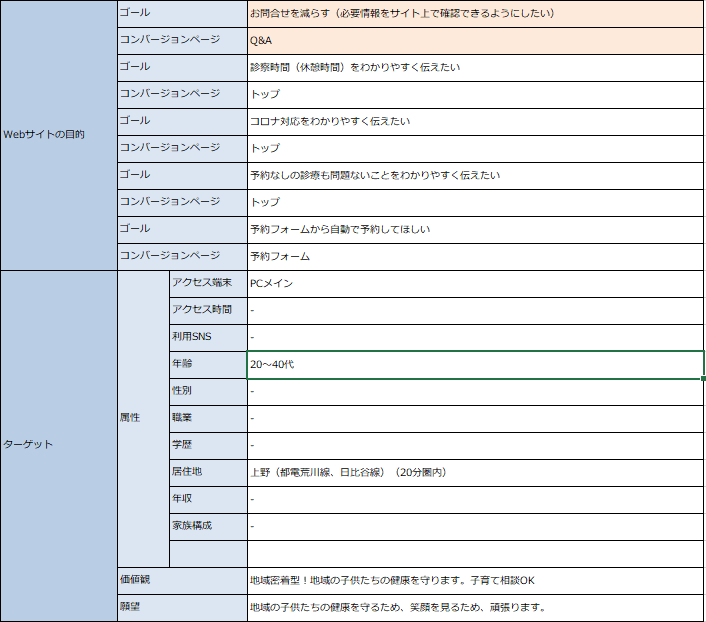This screenshot has width=706, height=622.
Task: Select the 家族構成 label cell
Action: 208,525
